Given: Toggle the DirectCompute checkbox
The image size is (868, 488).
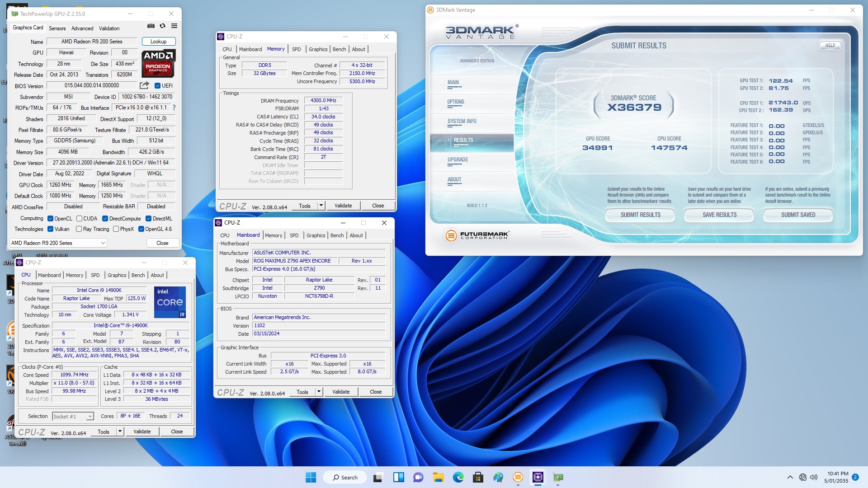Looking at the screenshot, I should [x=105, y=219].
